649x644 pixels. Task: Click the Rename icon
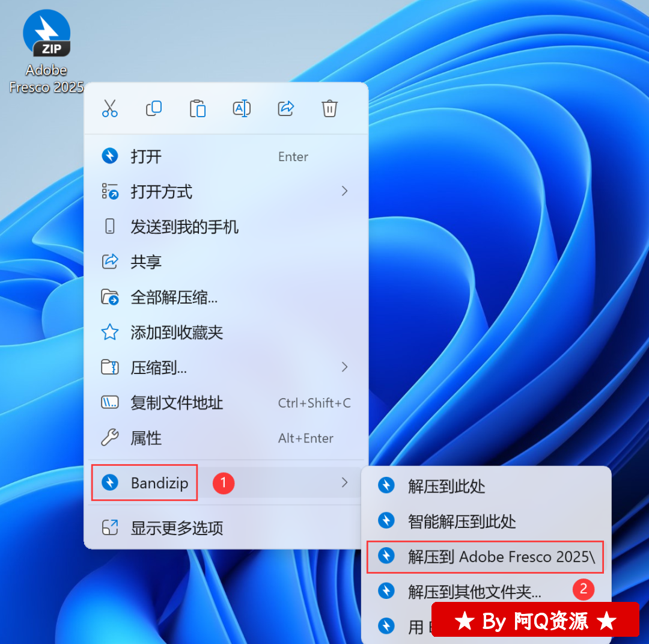point(242,108)
